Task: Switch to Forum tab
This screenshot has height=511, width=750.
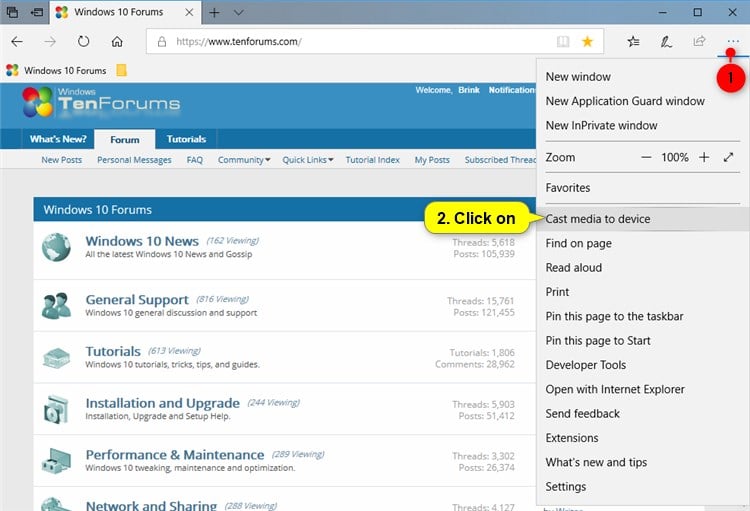Action: pyautogui.click(x=125, y=140)
